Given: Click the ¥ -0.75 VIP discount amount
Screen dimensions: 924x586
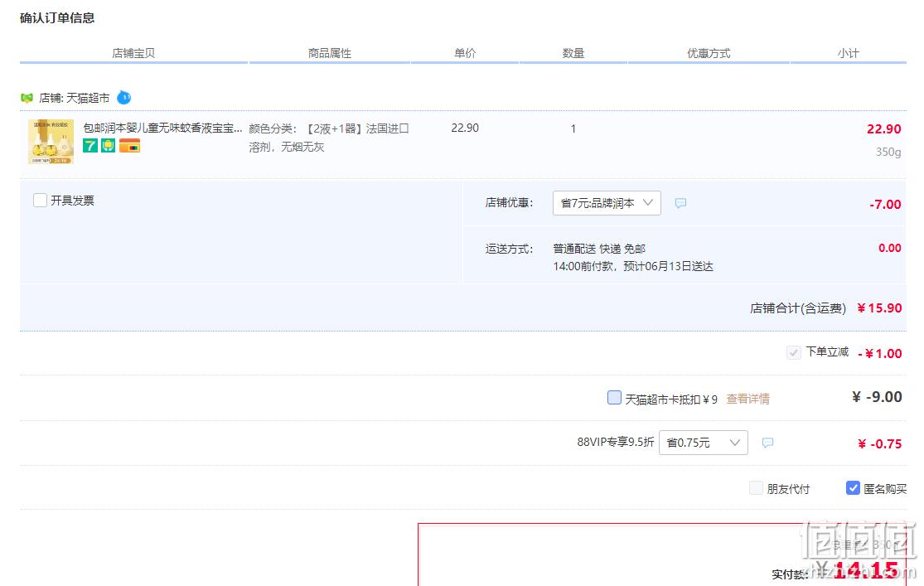Looking at the screenshot, I should pos(880,444).
